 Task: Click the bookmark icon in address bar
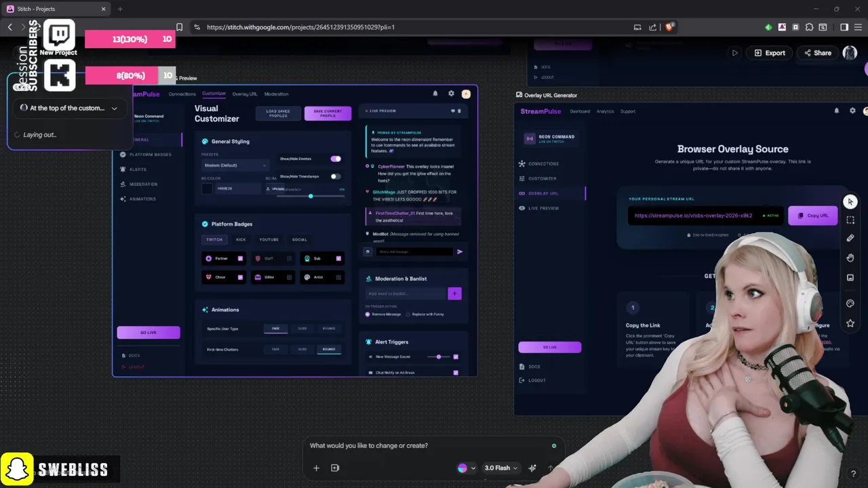179,27
